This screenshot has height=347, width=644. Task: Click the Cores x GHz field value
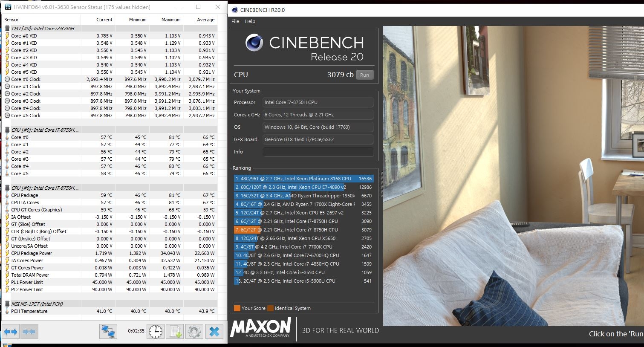click(318, 115)
